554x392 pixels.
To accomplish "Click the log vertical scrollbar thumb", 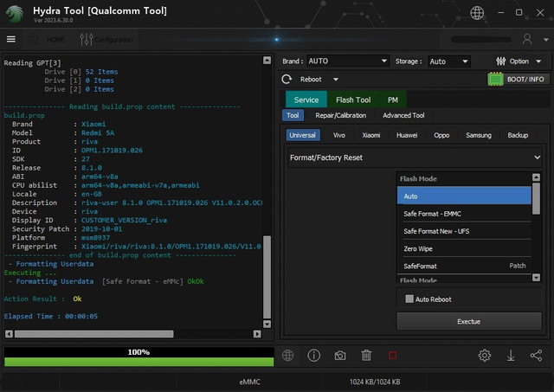I will point(267,277).
